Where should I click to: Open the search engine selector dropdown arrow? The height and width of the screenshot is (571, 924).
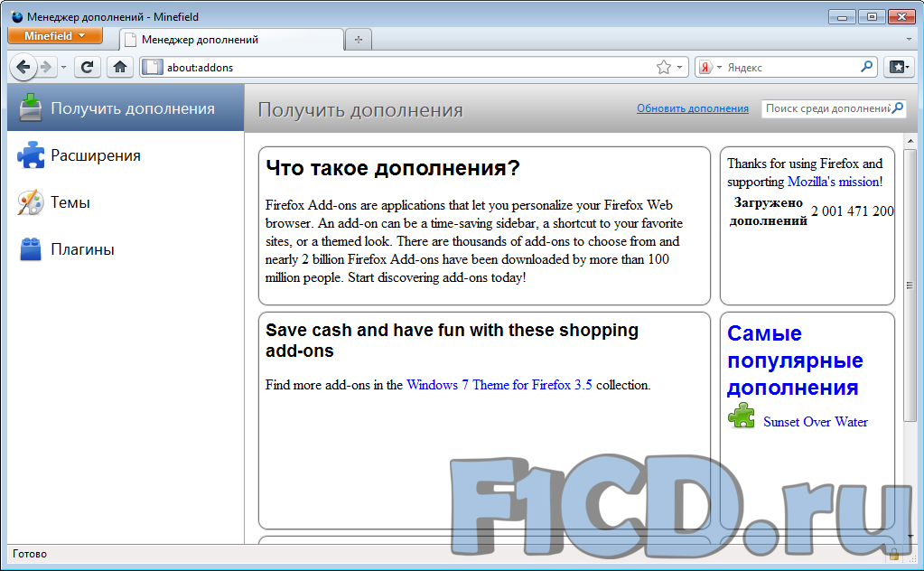(719, 68)
